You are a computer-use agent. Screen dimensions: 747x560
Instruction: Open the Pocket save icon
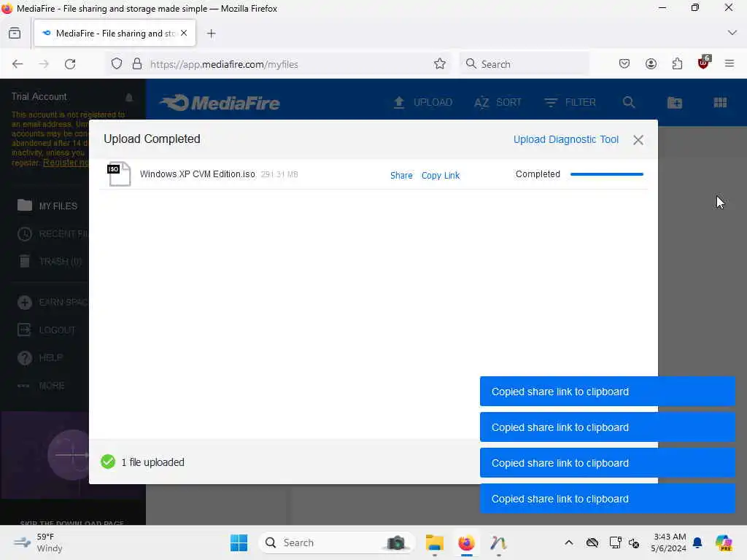pyautogui.click(x=624, y=64)
